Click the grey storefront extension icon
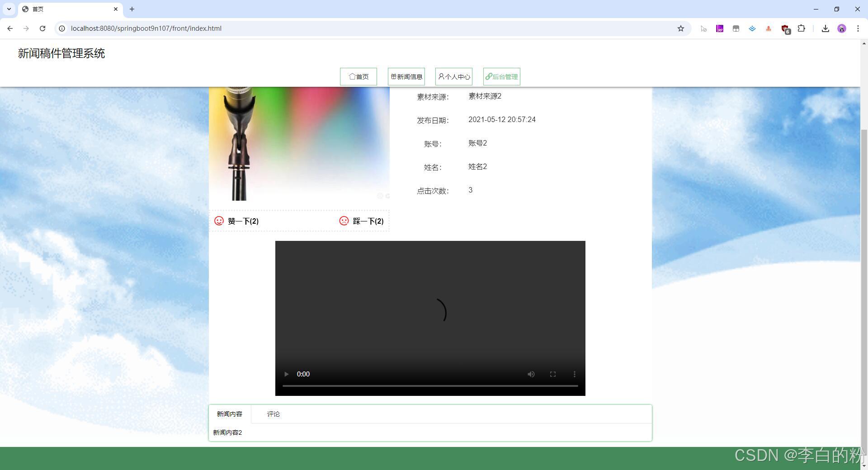 tap(736, 28)
